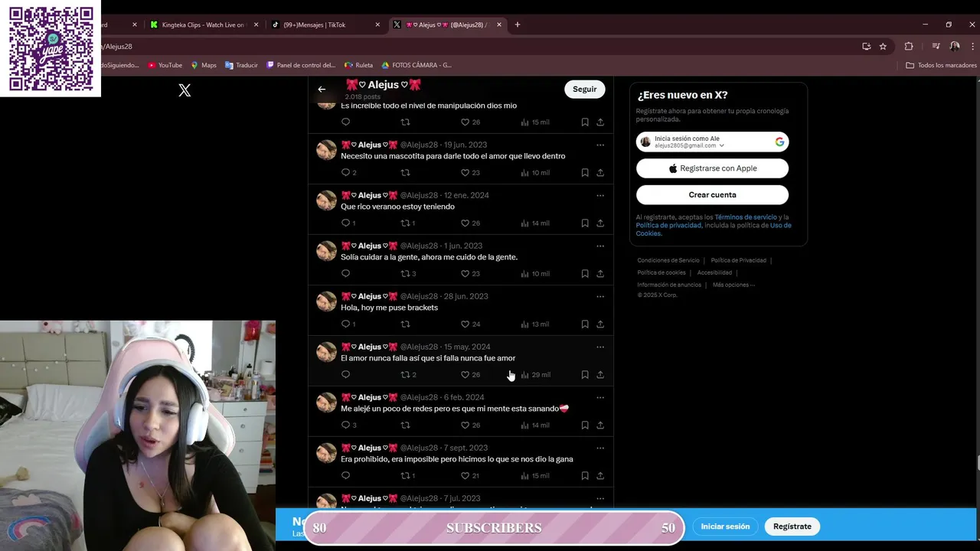Viewport: 980px width, 551px height.
Task: Reply to the 'El amor nunca falla' post
Action: click(345, 375)
